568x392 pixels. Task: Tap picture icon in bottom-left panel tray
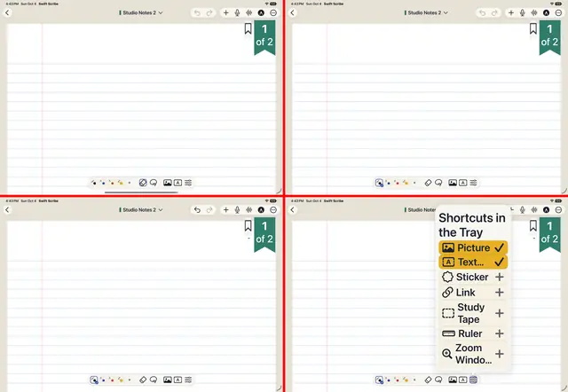(168, 380)
